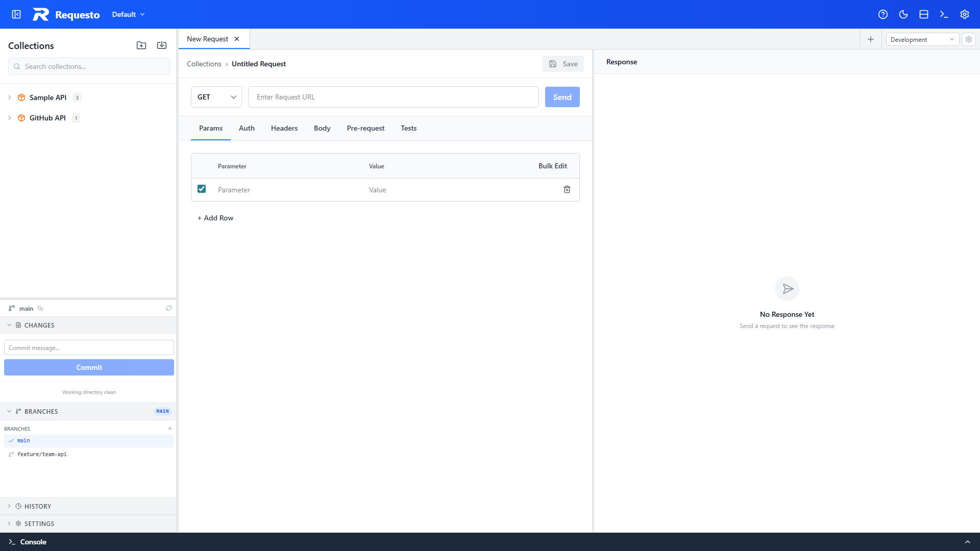Focus the Enter Request URL field

(393, 97)
